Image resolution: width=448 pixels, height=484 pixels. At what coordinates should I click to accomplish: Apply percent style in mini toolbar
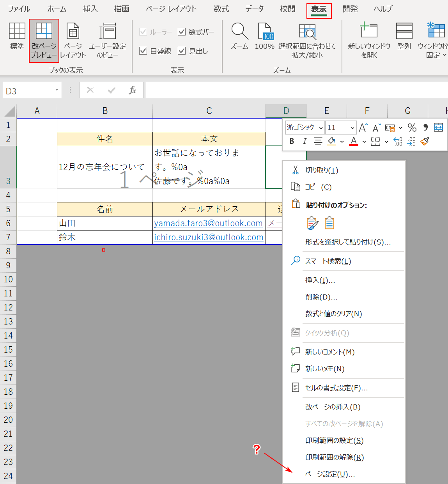[412, 128]
